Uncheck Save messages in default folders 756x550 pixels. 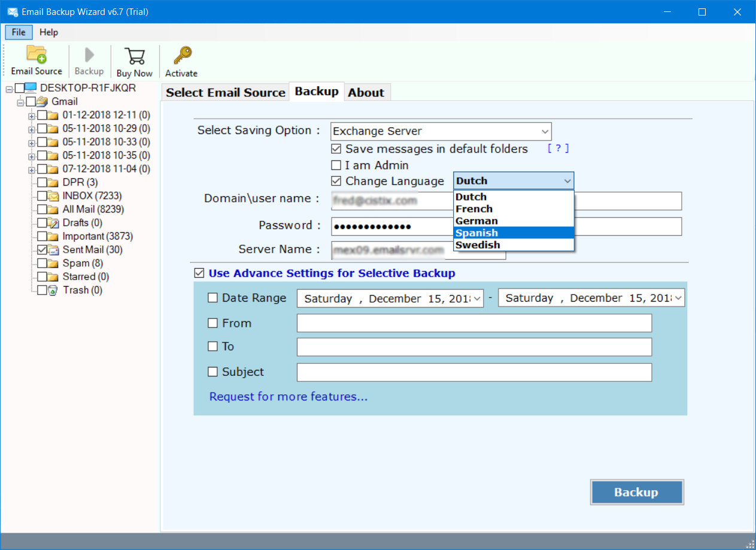point(336,148)
